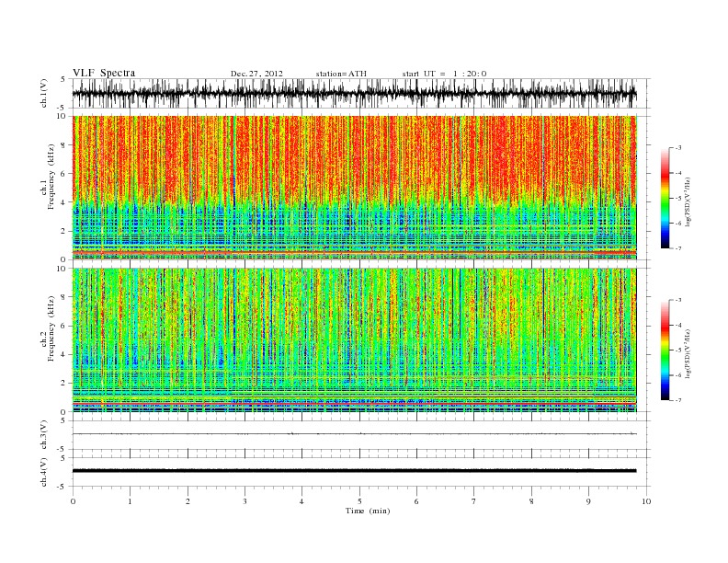Click the '-3' label on upper colorbar
The width and height of the screenshot is (728, 563).
[678, 148]
